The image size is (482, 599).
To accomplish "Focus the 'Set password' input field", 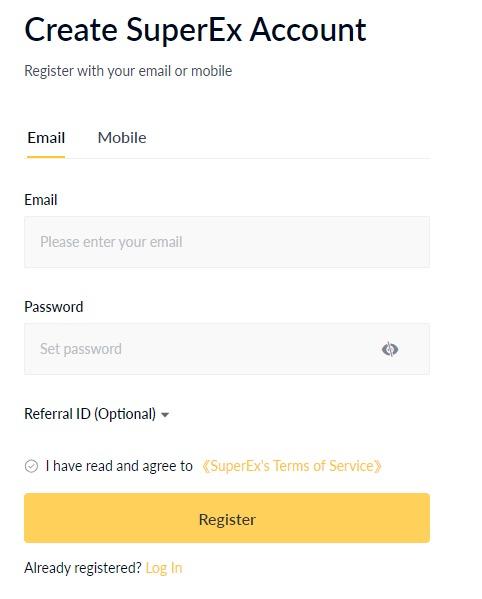I will (x=227, y=349).
